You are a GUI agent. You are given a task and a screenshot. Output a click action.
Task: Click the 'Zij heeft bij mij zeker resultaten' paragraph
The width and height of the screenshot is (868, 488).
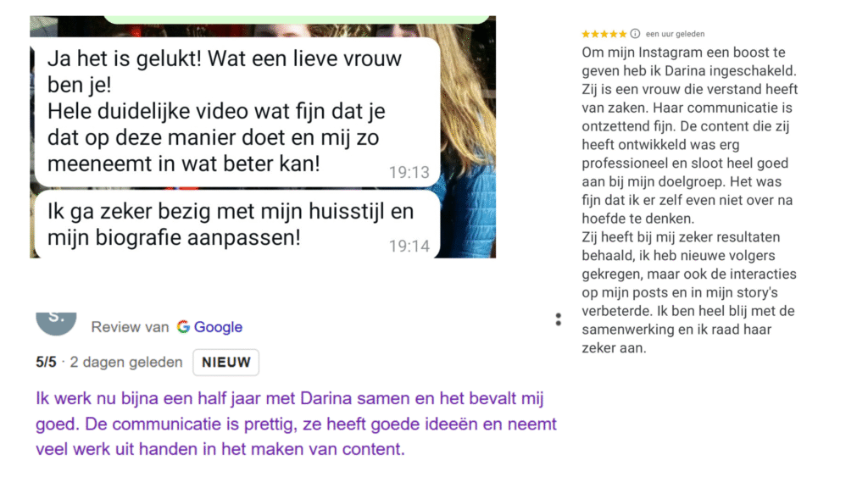(x=689, y=292)
